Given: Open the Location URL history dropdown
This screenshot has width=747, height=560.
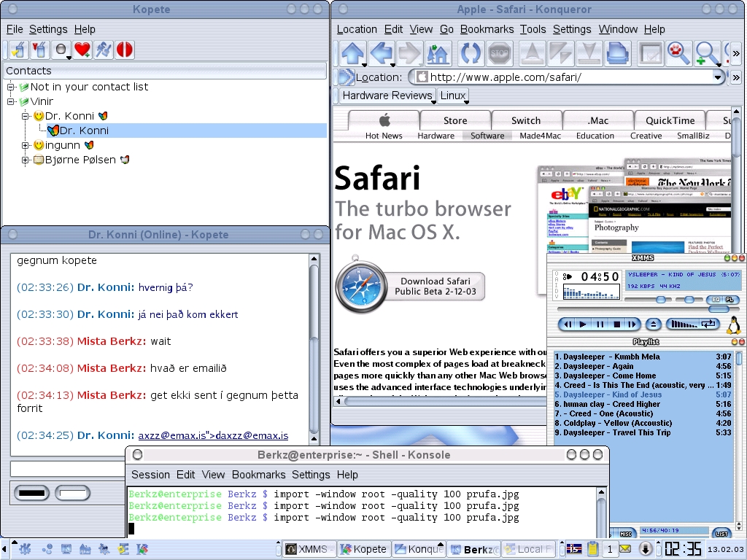Looking at the screenshot, I should 718,77.
